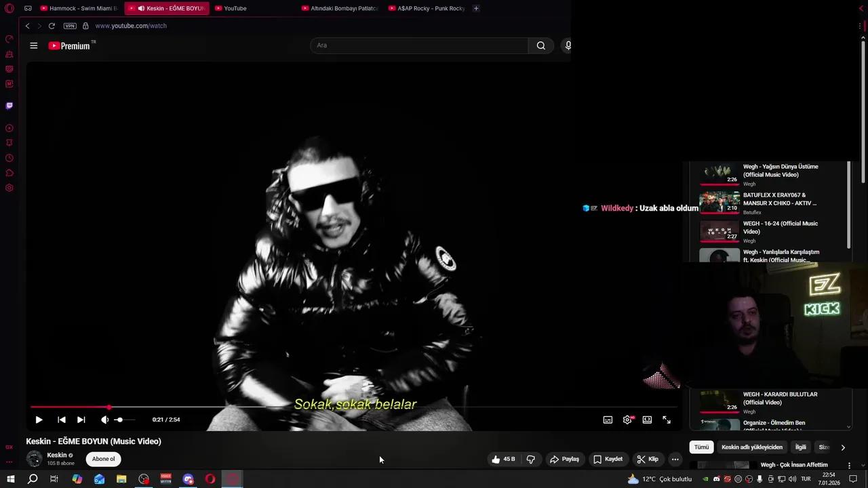Image resolution: width=868 pixels, height=488 pixels.
Task: Open GX Control speedometer icon in sidebar
Action: (9, 39)
